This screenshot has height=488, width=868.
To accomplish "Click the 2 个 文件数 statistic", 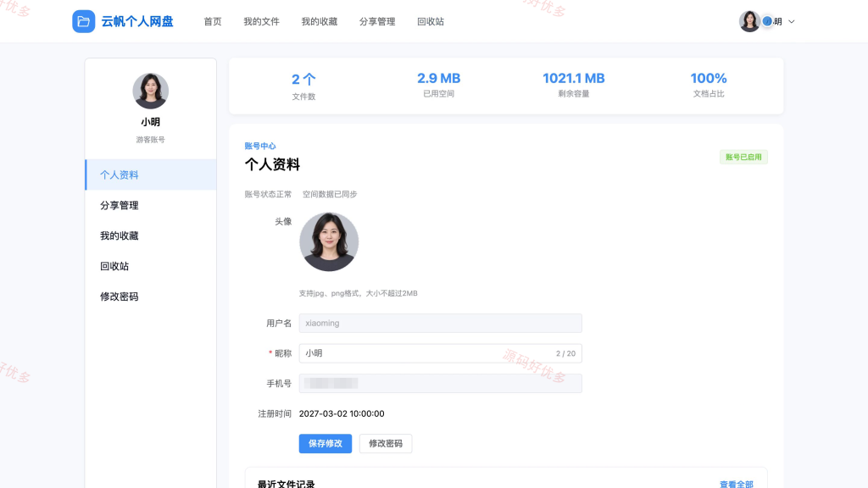I will [303, 86].
